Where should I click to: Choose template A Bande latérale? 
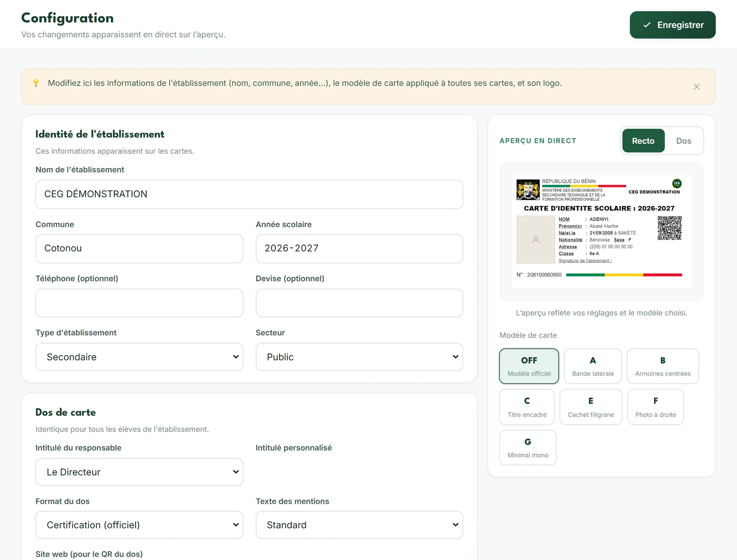click(593, 366)
